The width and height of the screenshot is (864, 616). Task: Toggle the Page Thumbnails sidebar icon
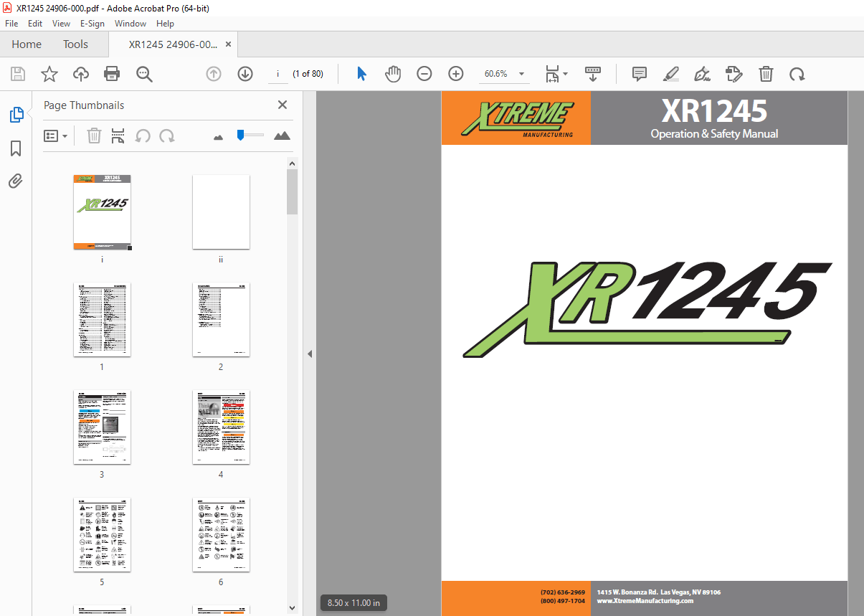tap(16, 114)
